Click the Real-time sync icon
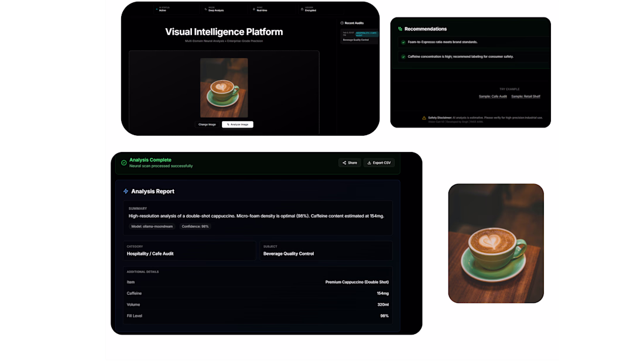This screenshot has height=362, width=644. pos(254,9)
